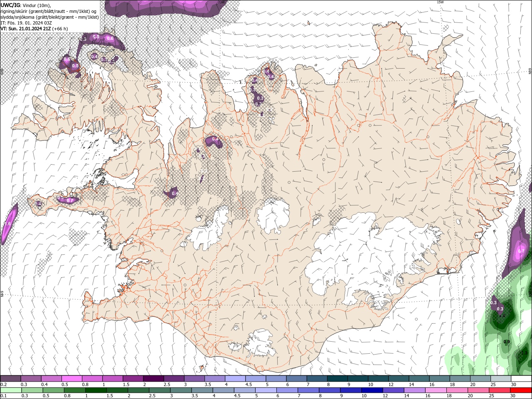Click the bright red final rain legend swatch

pos(521,390)
